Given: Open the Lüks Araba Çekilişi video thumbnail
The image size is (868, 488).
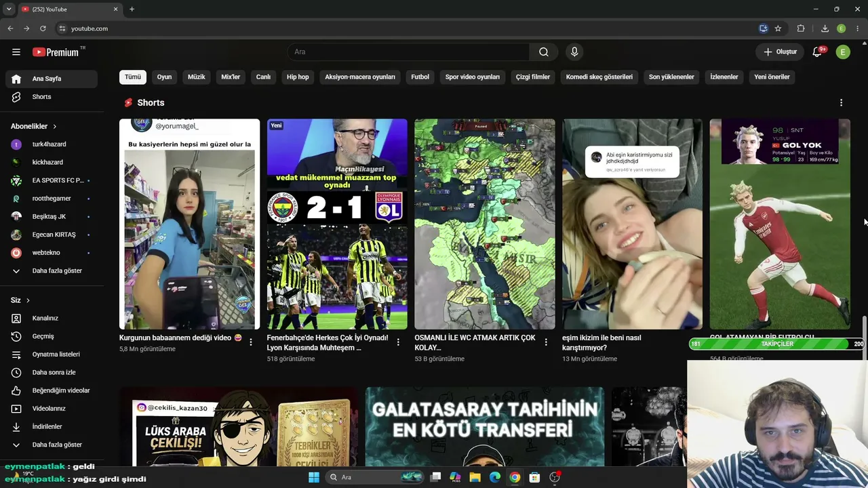Looking at the screenshot, I should click(x=239, y=427).
